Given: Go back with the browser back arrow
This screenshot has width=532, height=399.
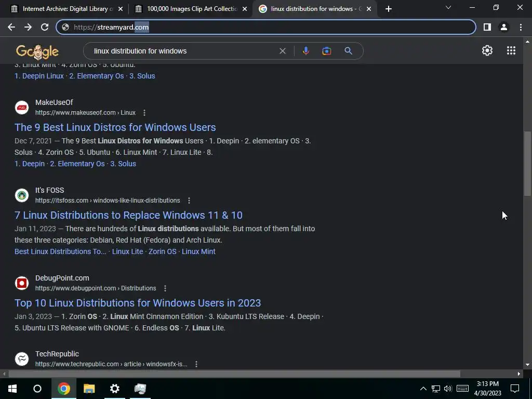Looking at the screenshot, I should click(x=11, y=27).
